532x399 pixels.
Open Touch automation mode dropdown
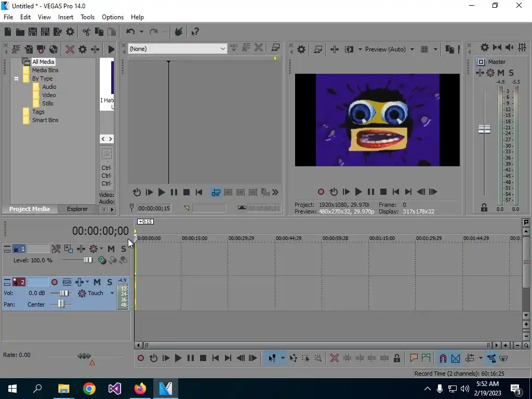[x=112, y=293]
